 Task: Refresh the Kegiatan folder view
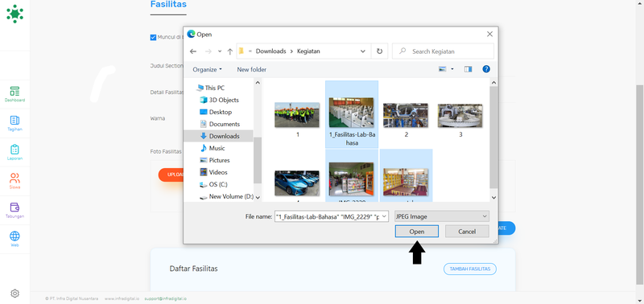point(379,51)
